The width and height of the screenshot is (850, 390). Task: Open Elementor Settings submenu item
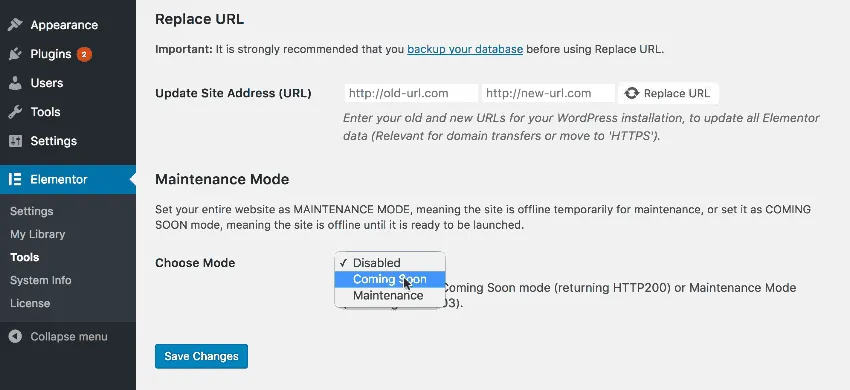(31, 211)
